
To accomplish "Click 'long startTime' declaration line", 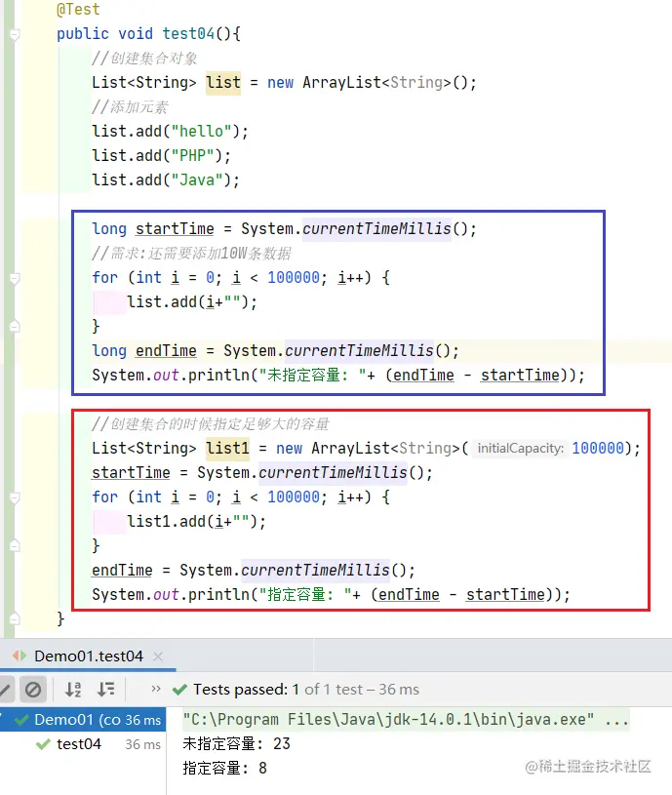I will tap(284, 228).
